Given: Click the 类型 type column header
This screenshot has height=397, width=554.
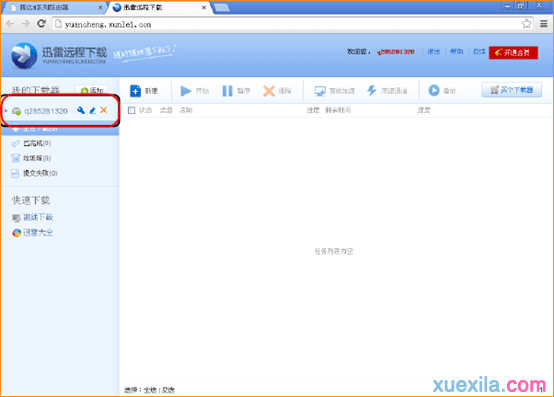Looking at the screenshot, I should (166, 110).
